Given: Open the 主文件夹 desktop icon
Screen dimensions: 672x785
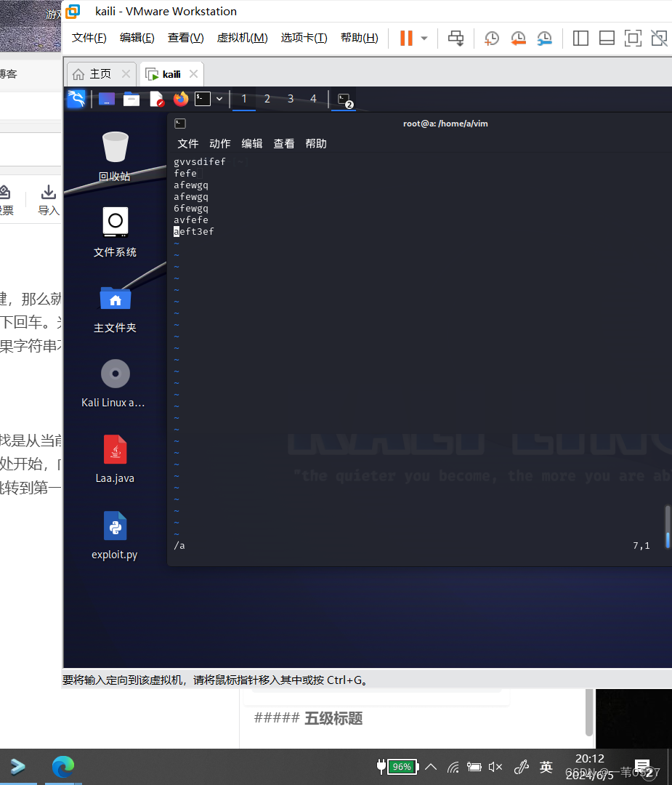Looking at the screenshot, I should pos(115,308).
